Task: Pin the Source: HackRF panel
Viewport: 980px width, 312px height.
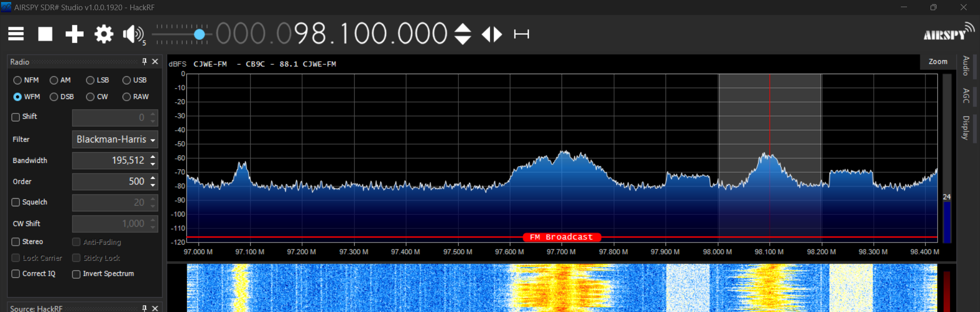Action: pos(144,308)
